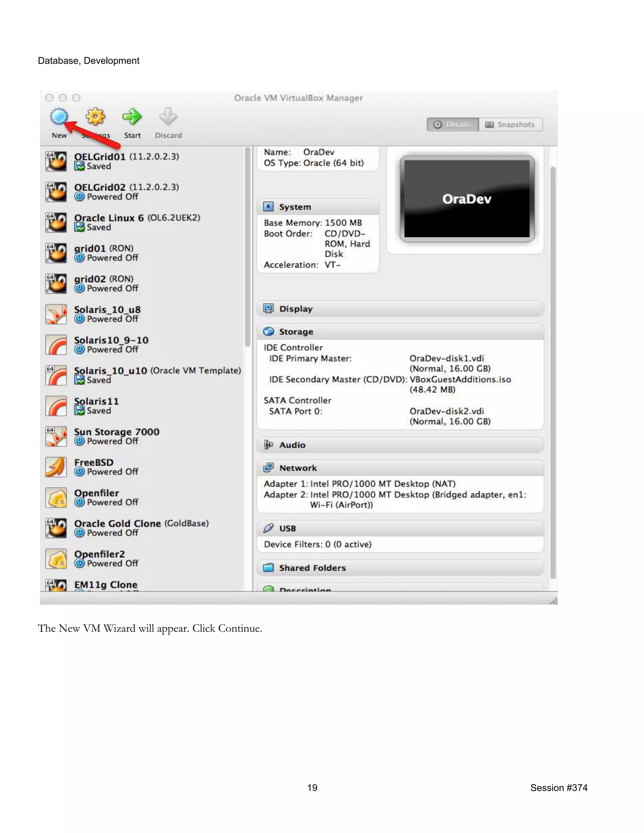
Task: Click the green Start arrow icon
Action: point(132,116)
